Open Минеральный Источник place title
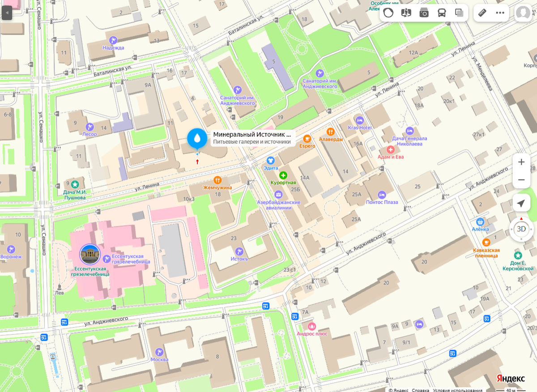Image resolution: width=537 pixels, height=392 pixels. coord(252,134)
